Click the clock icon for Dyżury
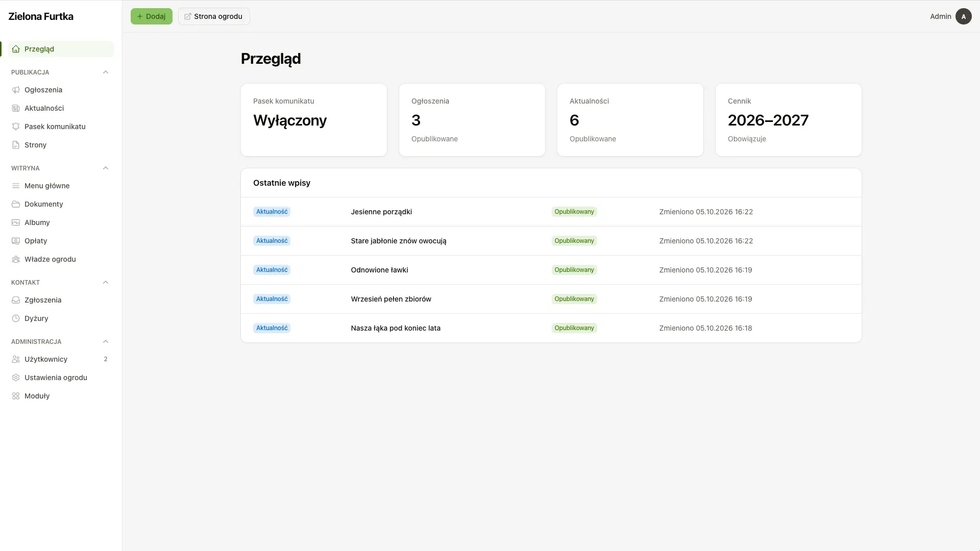The image size is (980, 551). coord(16,318)
